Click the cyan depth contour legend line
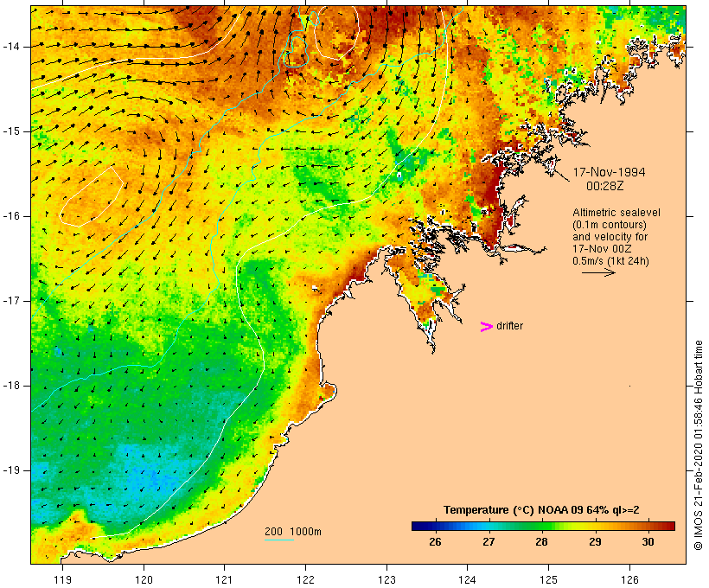The height and width of the screenshot is (588, 709). [x=279, y=540]
